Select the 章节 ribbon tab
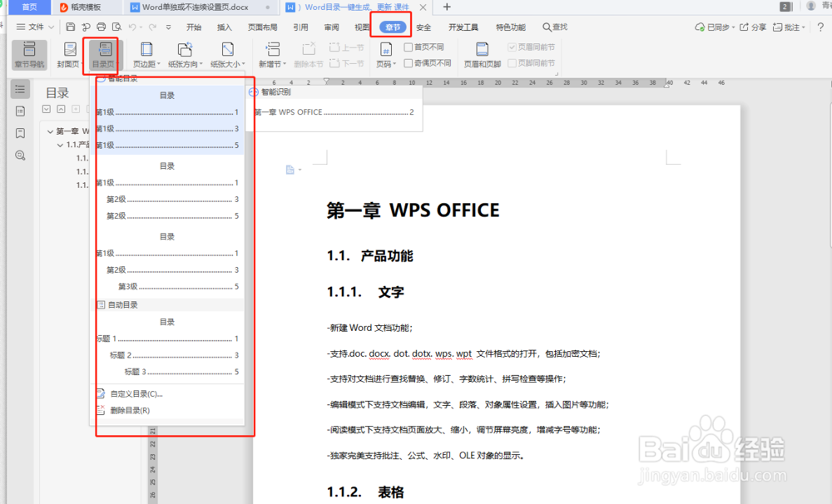The height and width of the screenshot is (504, 832). point(393,27)
